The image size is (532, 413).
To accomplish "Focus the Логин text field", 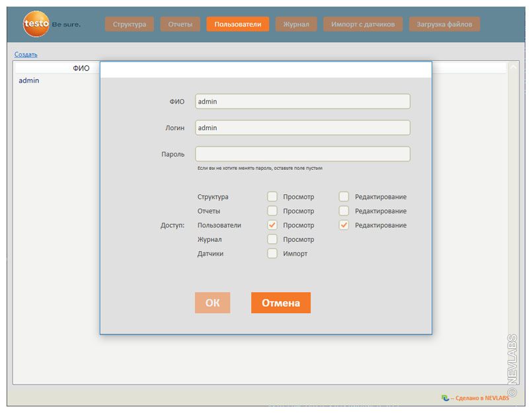I will coord(303,128).
